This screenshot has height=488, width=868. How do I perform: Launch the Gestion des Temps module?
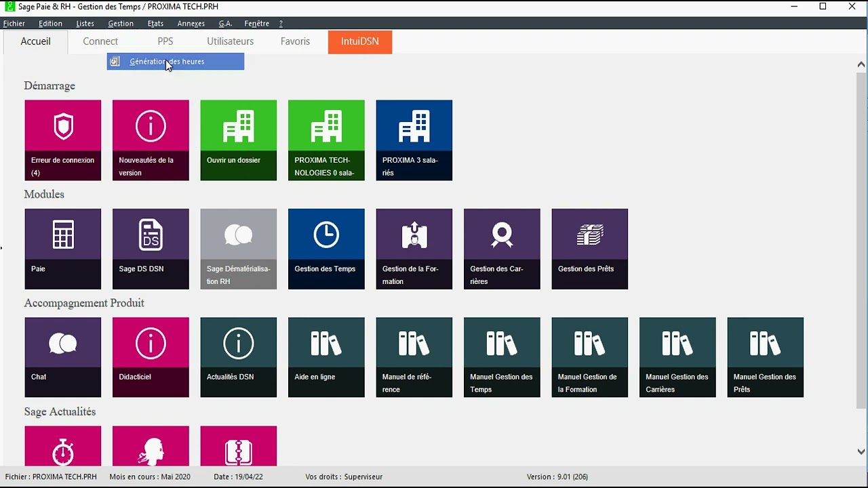[326, 249]
